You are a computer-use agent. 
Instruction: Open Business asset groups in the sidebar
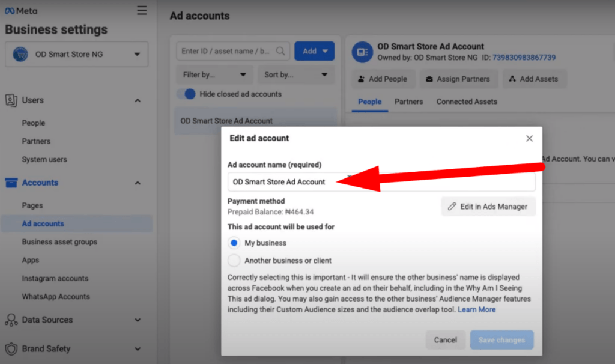point(59,241)
